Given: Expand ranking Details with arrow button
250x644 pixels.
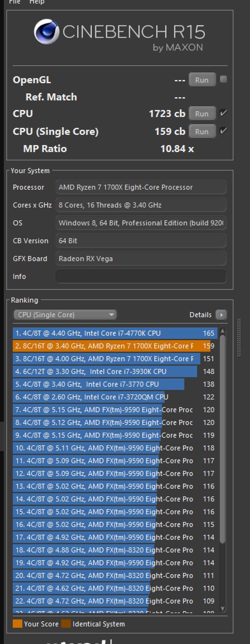Looking at the screenshot, I should coord(221,315).
